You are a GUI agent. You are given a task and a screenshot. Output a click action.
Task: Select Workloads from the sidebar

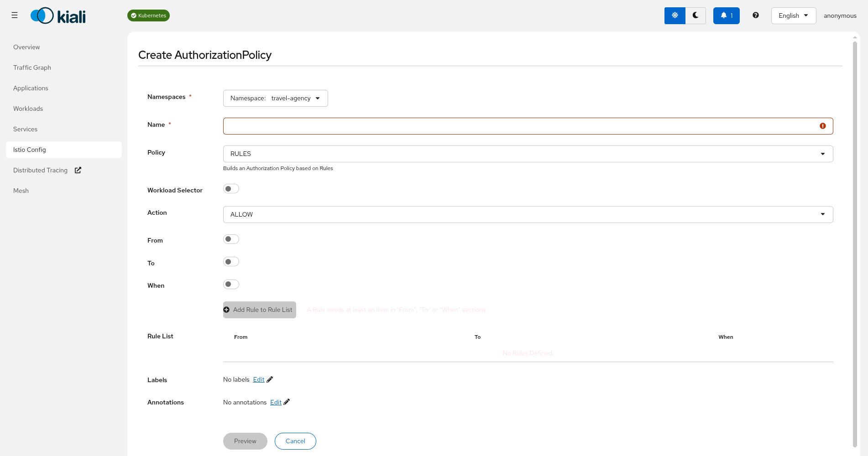[28, 108]
